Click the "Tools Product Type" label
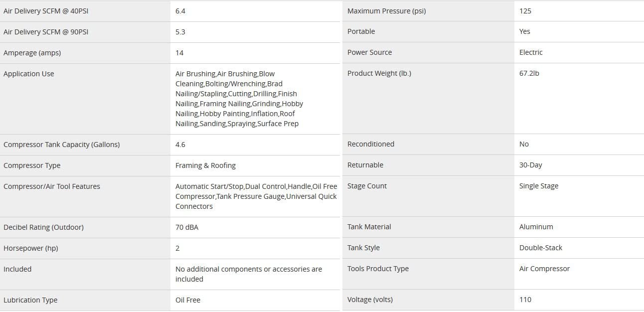This screenshot has height=312, width=644. (x=378, y=269)
